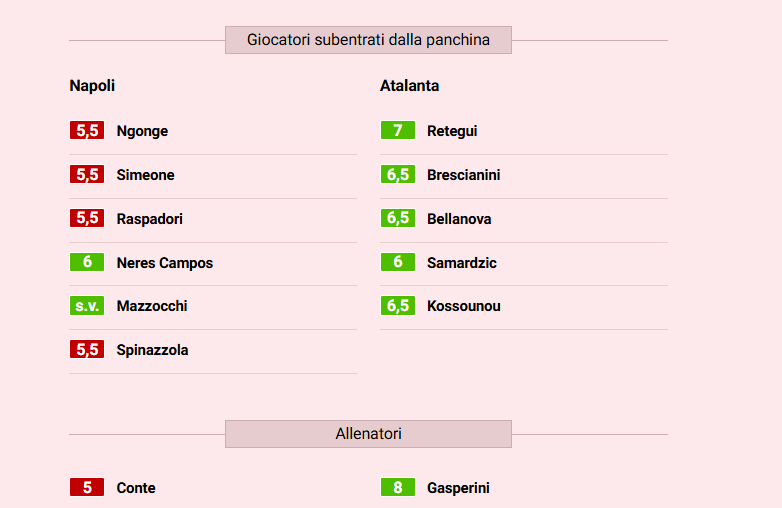The width and height of the screenshot is (782, 508).
Task: Click on Samardzic's name
Action: [x=461, y=263]
